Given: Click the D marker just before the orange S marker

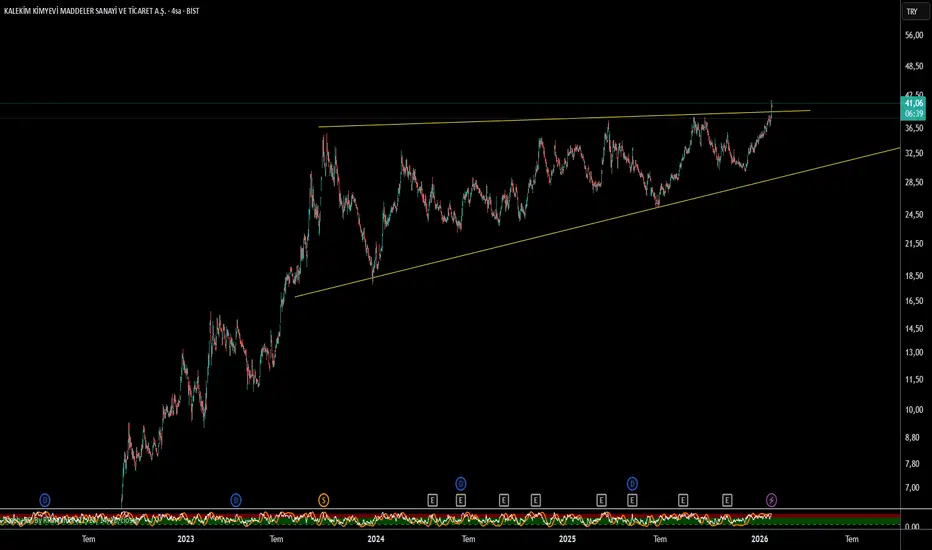Looking at the screenshot, I should click(x=236, y=500).
